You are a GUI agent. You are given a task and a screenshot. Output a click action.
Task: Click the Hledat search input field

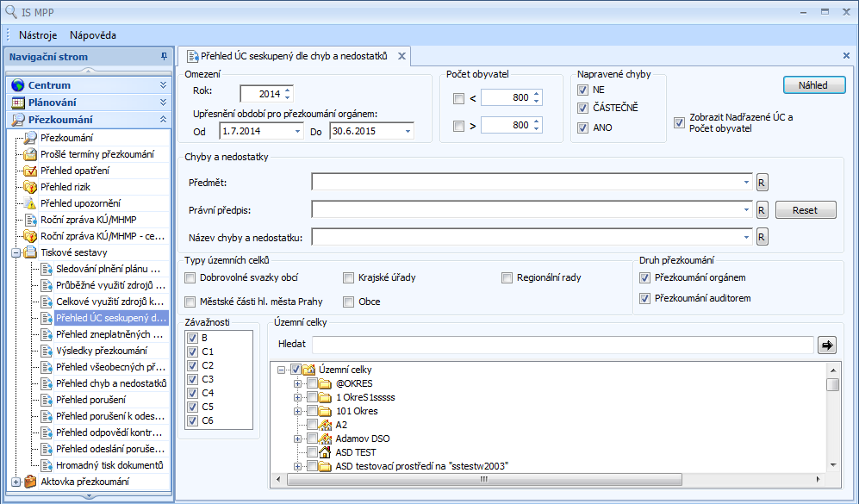pos(563,345)
